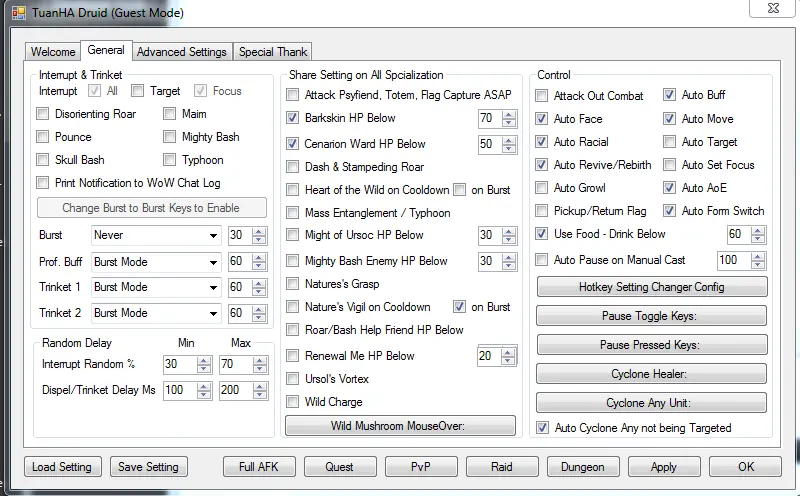Viewport: 800px width, 496px height.
Task: Uncheck Barkskin HP Below option
Action: pos(293,118)
